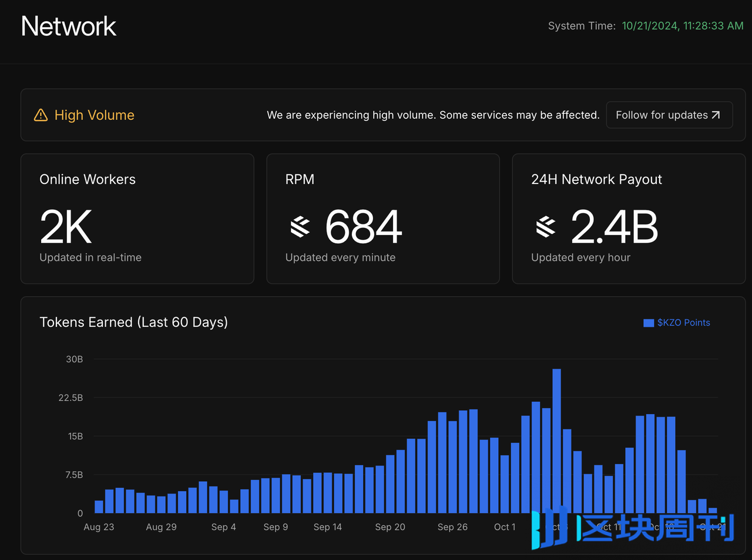Click the Tokens Earned (Last 60 Days) title

[x=133, y=323]
